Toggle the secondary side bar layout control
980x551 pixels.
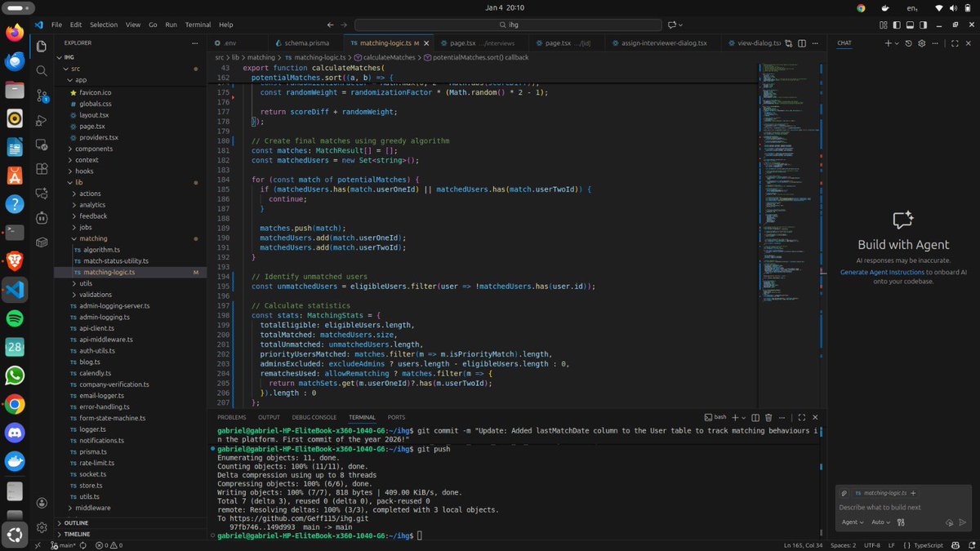pos(923,24)
